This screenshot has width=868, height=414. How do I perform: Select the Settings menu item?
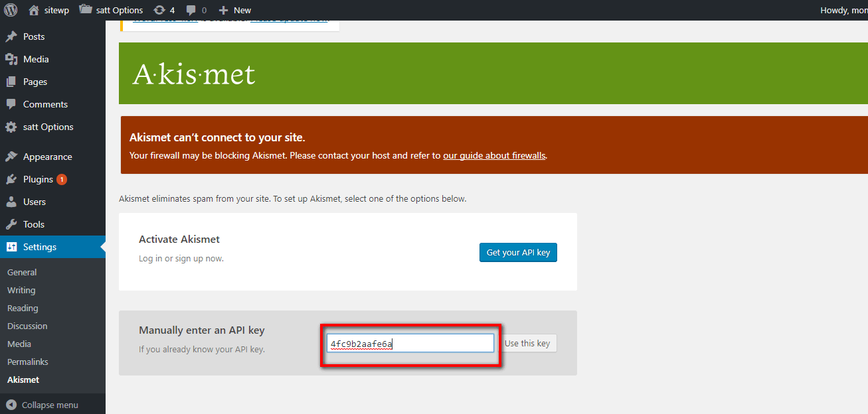point(52,247)
